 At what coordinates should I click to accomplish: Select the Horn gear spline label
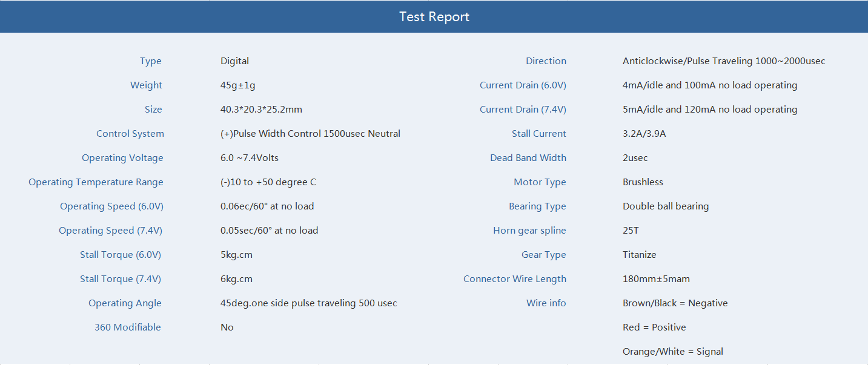click(x=529, y=231)
